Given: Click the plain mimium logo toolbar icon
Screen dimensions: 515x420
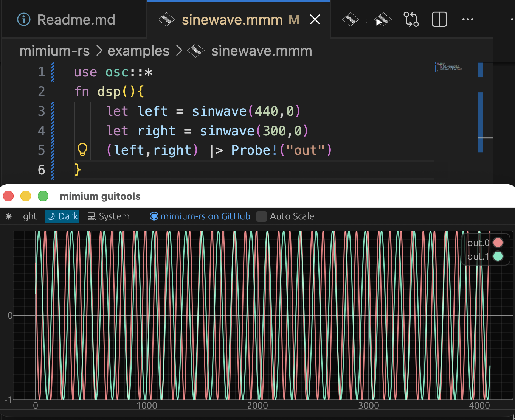Looking at the screenshot, I should pos(350,19).
